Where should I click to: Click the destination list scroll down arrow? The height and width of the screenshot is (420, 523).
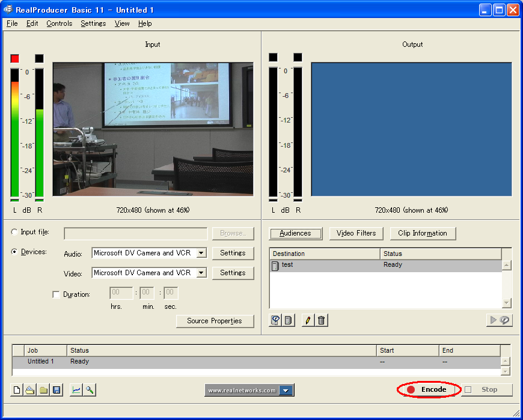(x=507, y=303)
